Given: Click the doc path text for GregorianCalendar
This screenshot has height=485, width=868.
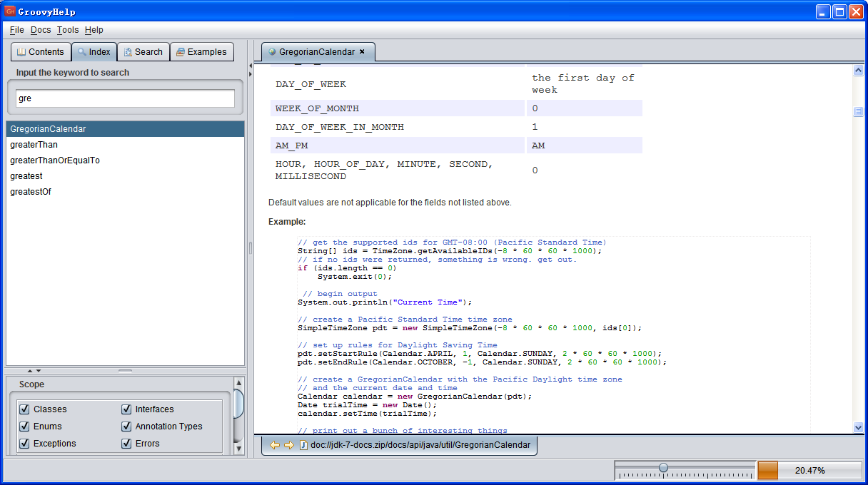Looking at the screenshot, I should click(x=420, y=445).
